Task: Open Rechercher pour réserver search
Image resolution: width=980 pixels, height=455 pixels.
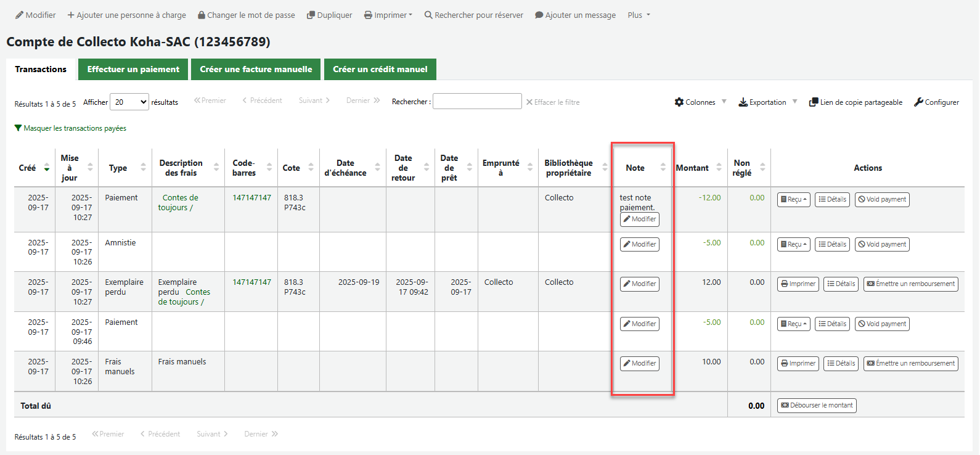Action: pos(473,15)
